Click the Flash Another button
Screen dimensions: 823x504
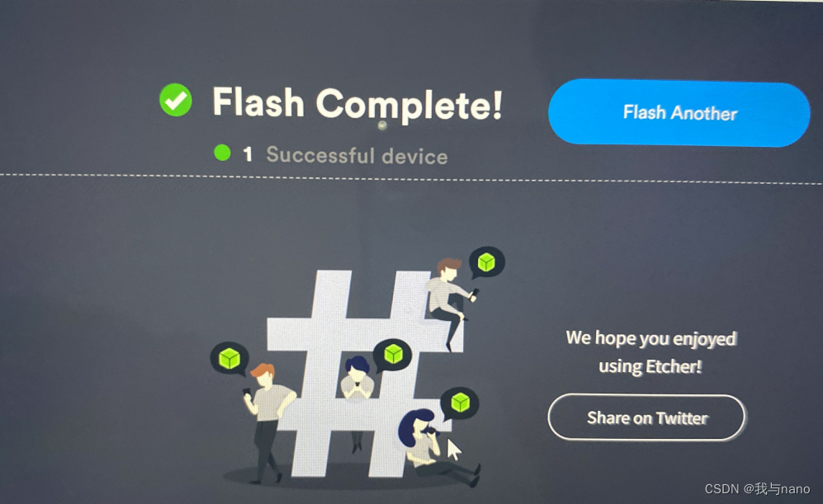click(679, 113)
